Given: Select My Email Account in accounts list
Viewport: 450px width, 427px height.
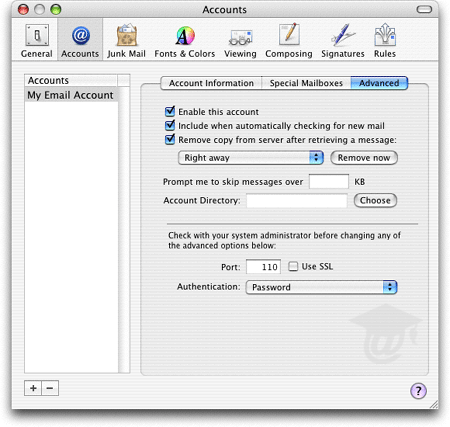Looking at the screenshot, I should pos(71,95).
